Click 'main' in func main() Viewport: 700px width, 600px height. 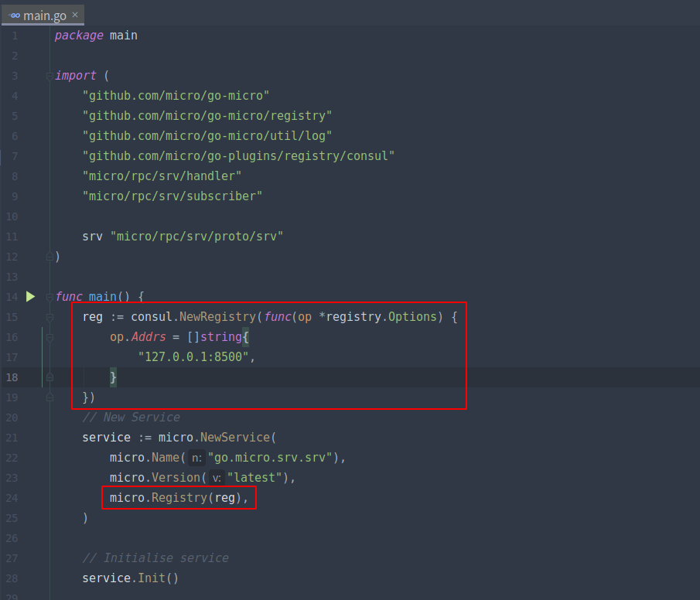pos(103,296)
